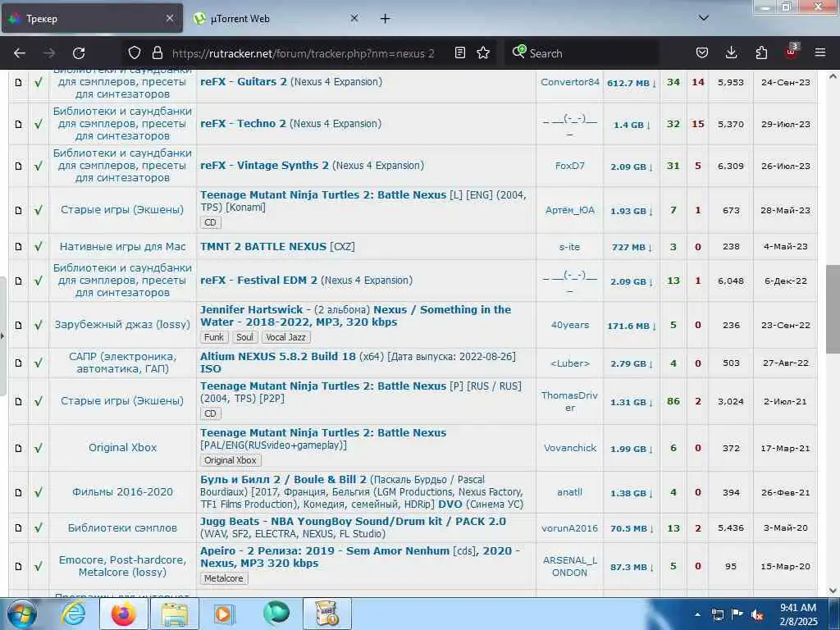The height and width of the screenshot is (630, 840).
Task: Show hidden system tray icons
Action: tap(697, 614)
